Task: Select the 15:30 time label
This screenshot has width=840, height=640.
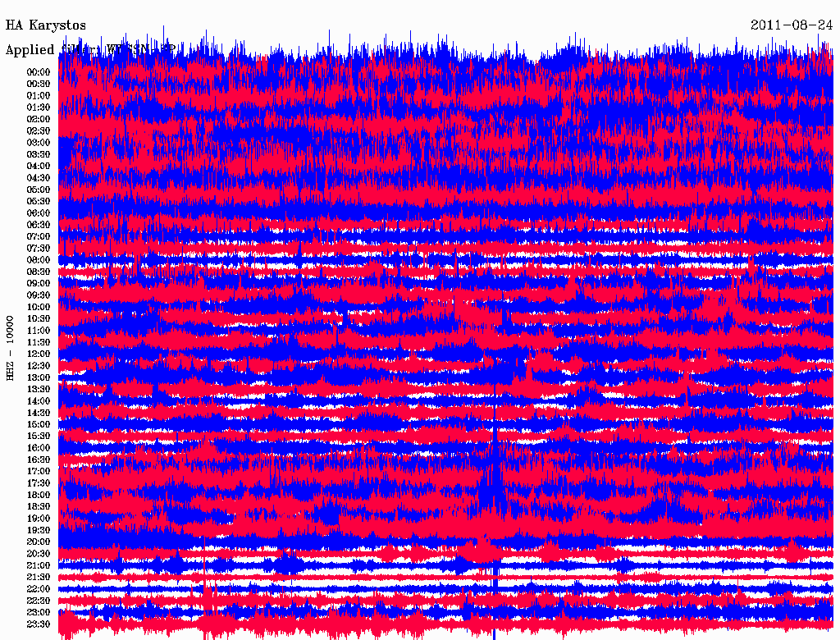Action: click(x=39, y=437)
